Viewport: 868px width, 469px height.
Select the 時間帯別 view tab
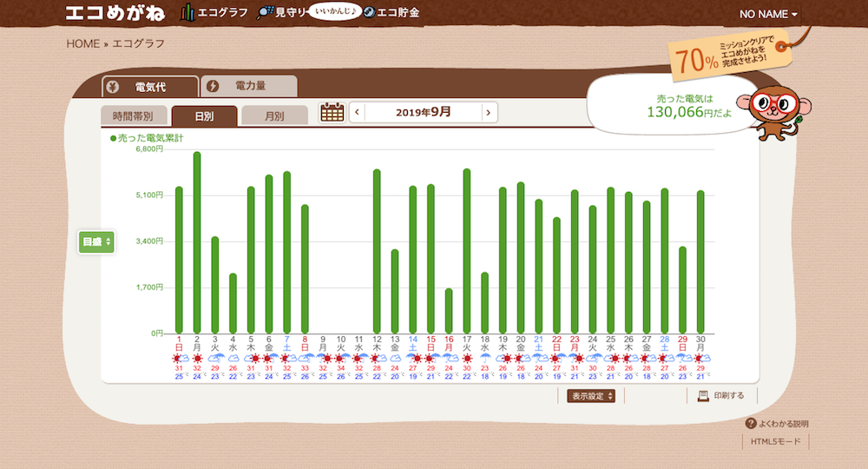pyautogui.click(x=134, y=116)
